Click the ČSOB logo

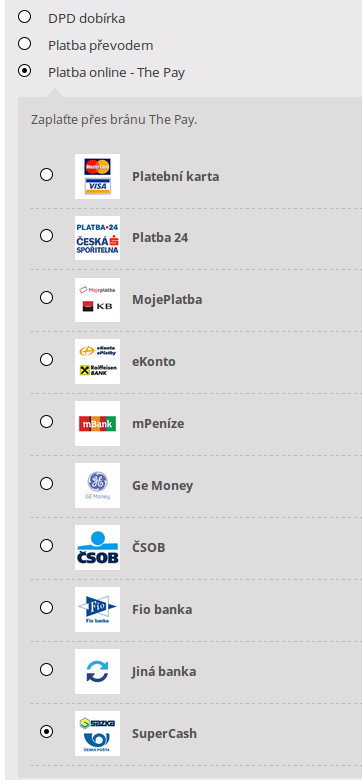pos(97,547)
